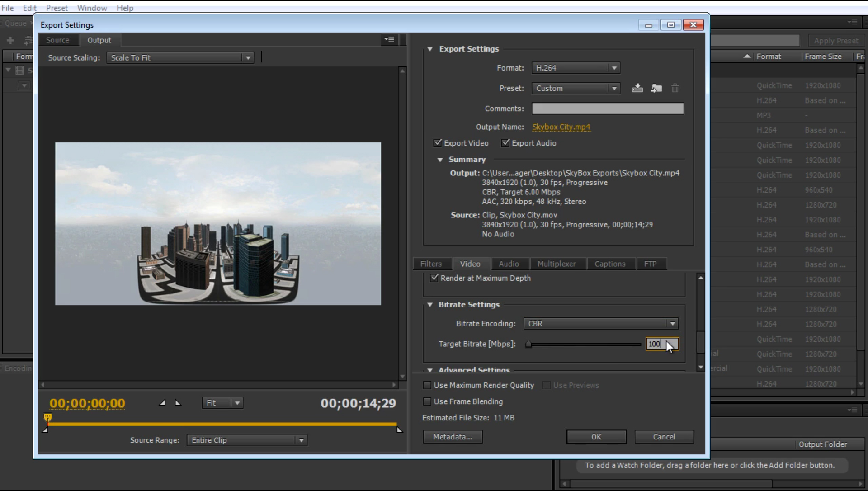Open the Export Settings panel menu
Image resolution: width=868 pixels, height=491 pixels.
389,39
